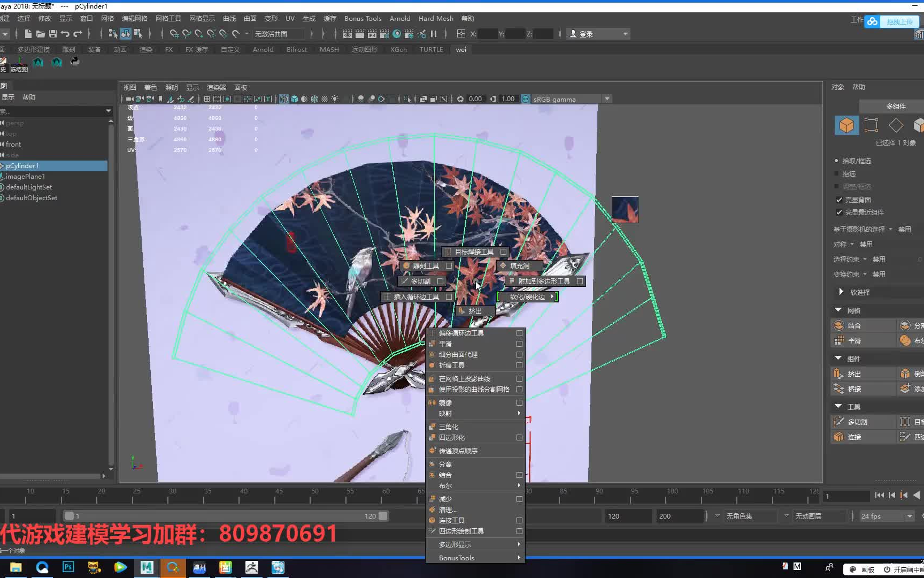Click the Extrude (挤出) icon in modeling toolkit
The height and width of the screenshot is (578, 924).
coord(839,374)
